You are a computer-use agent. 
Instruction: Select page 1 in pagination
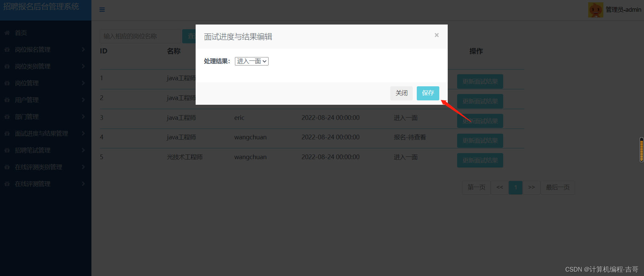(516, 187)
